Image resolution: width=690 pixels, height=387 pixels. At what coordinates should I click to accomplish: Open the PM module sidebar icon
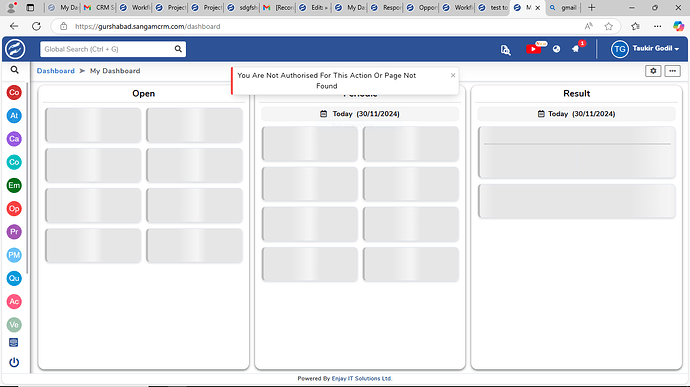click(14, 255)
